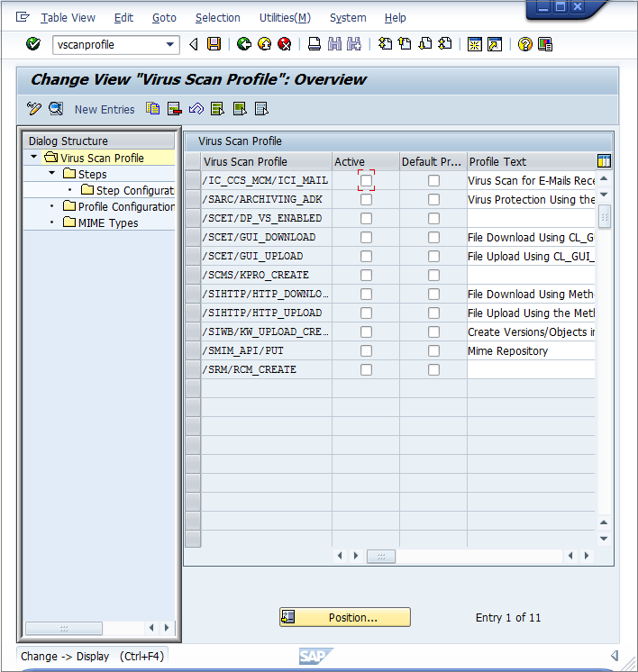Click the green Back arrow icon
The width and height of the screenshot is (638, 672).
[x=244, y=44]
